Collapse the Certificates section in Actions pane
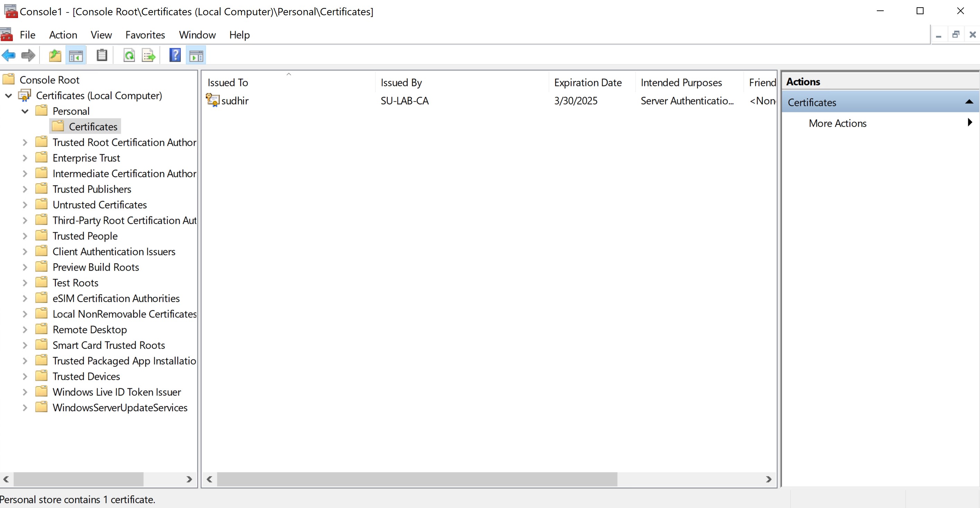980x508 pixels. tap(969, 102)
